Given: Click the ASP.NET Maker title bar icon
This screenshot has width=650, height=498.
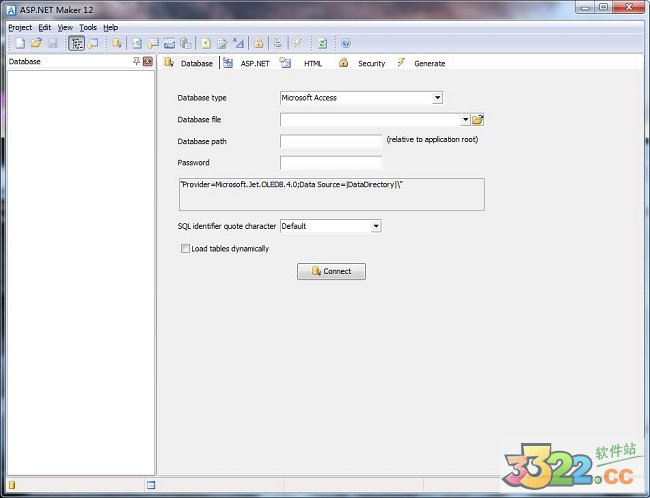Looking at the screenshot, I should click(11, 10).
